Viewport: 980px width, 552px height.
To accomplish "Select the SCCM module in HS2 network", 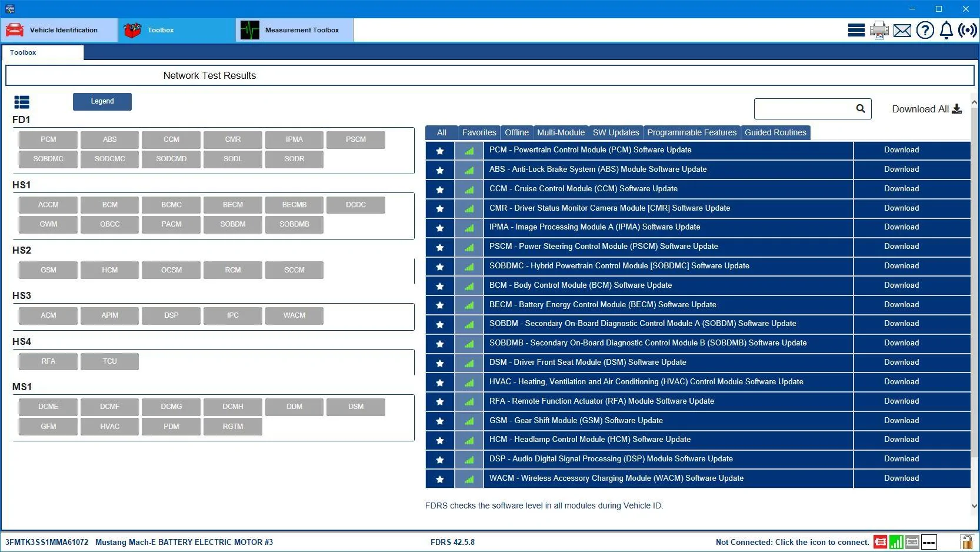I will tap(294, 271).
